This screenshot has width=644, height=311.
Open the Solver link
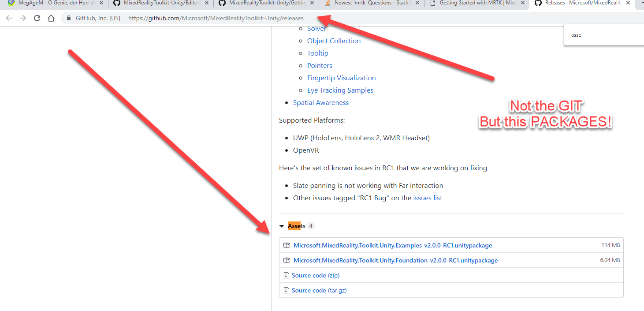(x=317, y=29)
